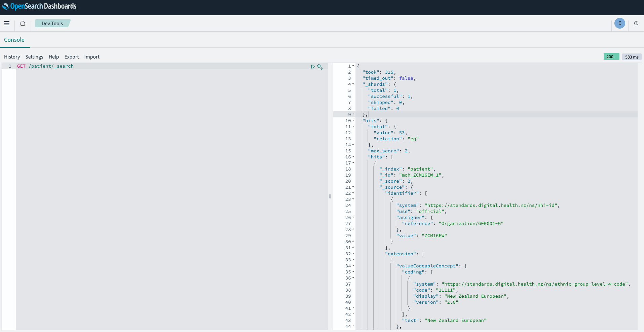The width and height of the screenshot is (644, 332).
Task: Click the OpenSearch Dashboards logo
Action: click(x=39, y=6)
